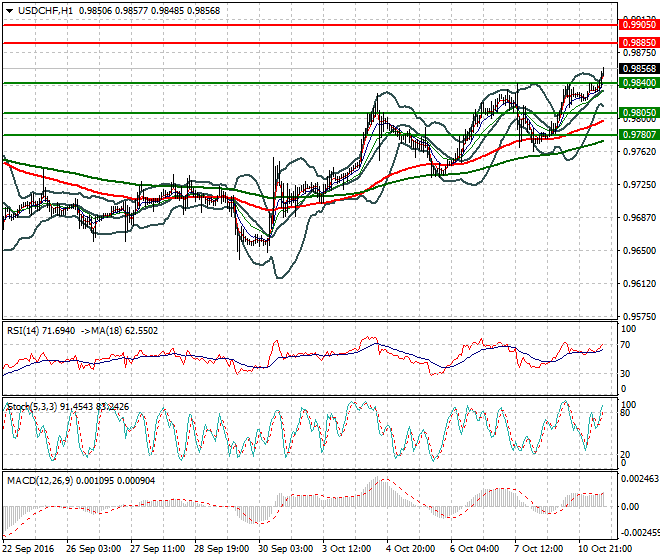
Task: Click the RSI scale level 30
Action: [625, 373]
